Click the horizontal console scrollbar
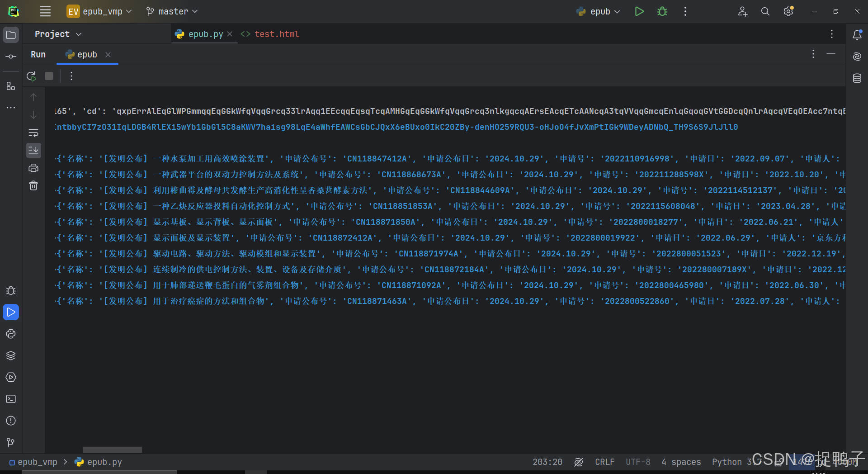The height and width of the screenshot is (474, 868). pyautogui.click(x=113, y=450)
